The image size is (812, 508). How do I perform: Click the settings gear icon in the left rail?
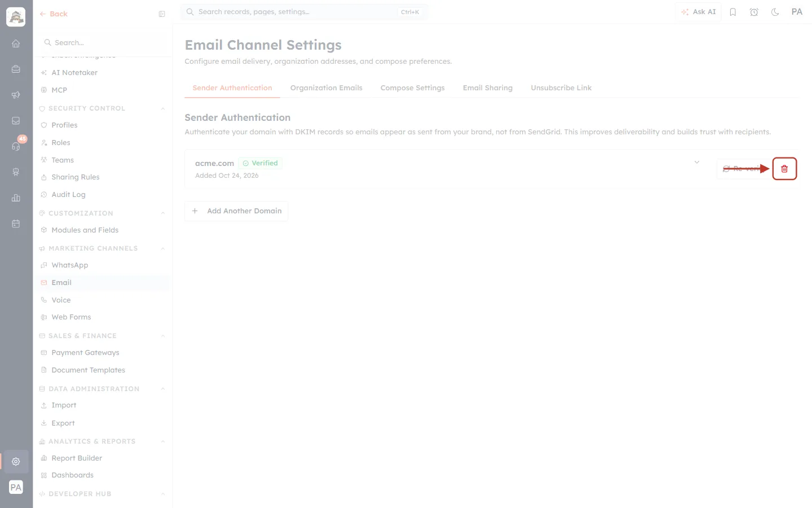pos(16,462)
